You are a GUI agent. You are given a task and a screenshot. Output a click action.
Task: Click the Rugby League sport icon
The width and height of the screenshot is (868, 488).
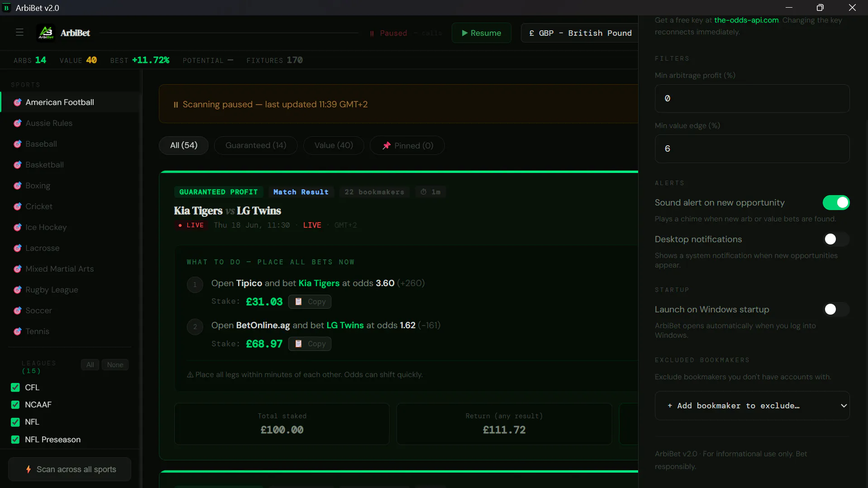pos(18,290)
